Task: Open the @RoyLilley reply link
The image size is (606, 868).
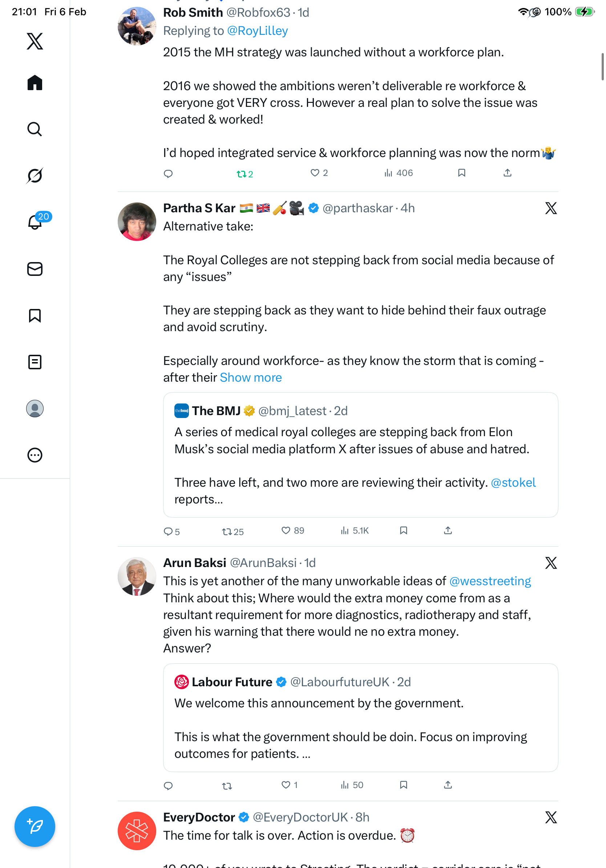Action: pyautogui.click(x=257, y=31)
